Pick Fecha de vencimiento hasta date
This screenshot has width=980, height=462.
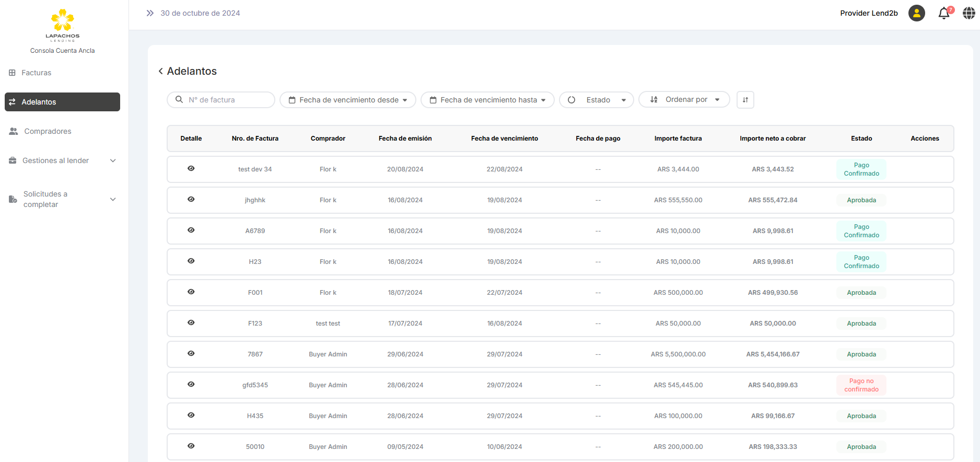pos(487,100)
